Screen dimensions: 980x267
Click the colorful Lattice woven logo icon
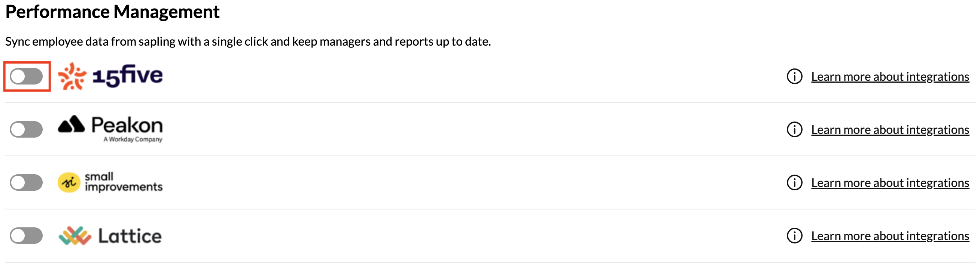[75, 236]
